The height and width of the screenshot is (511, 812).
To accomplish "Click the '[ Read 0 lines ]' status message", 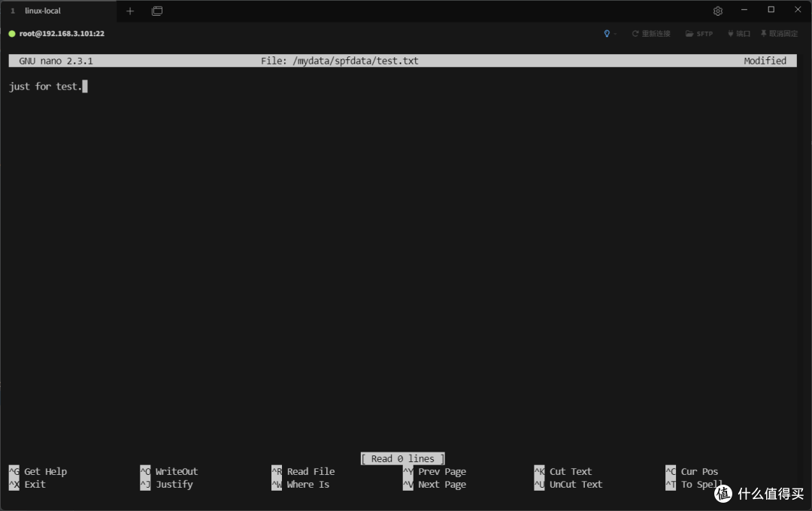I will point(402,458).
